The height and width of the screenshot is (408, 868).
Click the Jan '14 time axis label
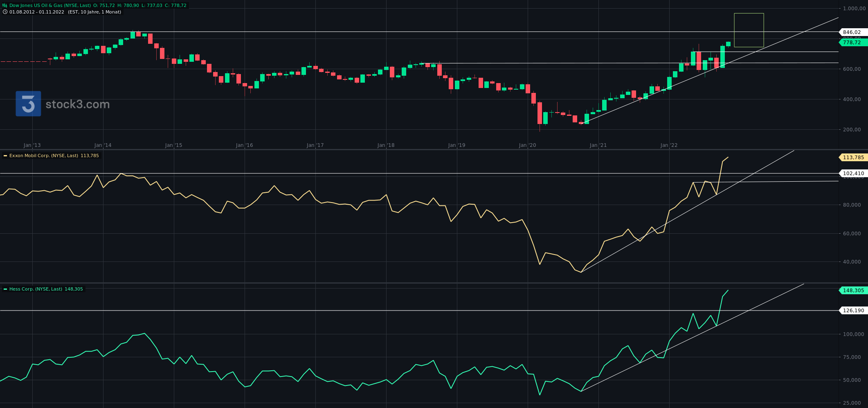click(x=103, y=145)
